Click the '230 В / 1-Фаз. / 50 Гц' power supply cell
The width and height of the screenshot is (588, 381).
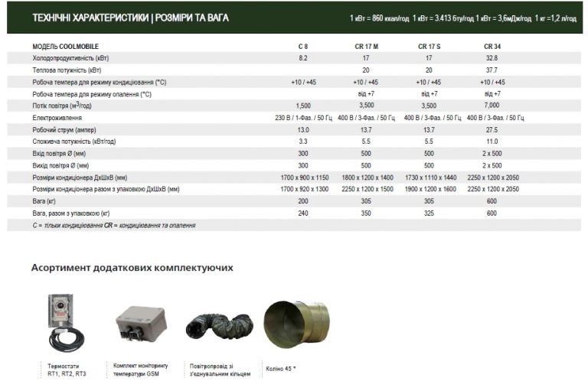303,118
